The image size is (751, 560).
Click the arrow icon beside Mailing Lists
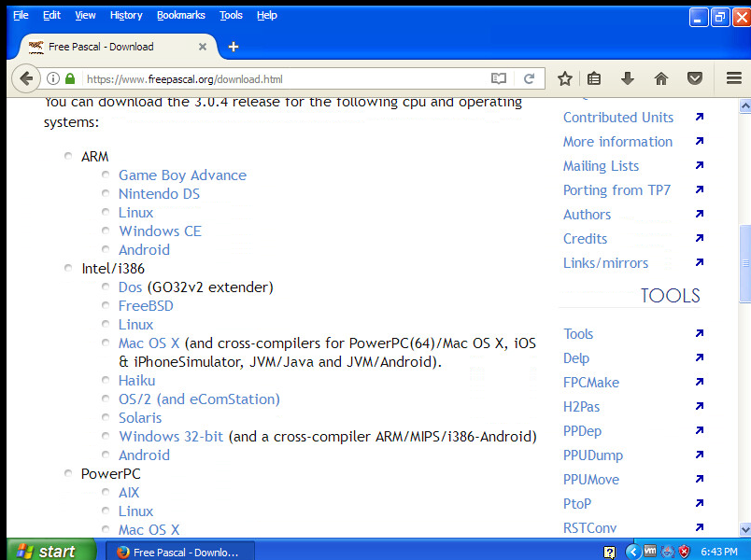700,165
